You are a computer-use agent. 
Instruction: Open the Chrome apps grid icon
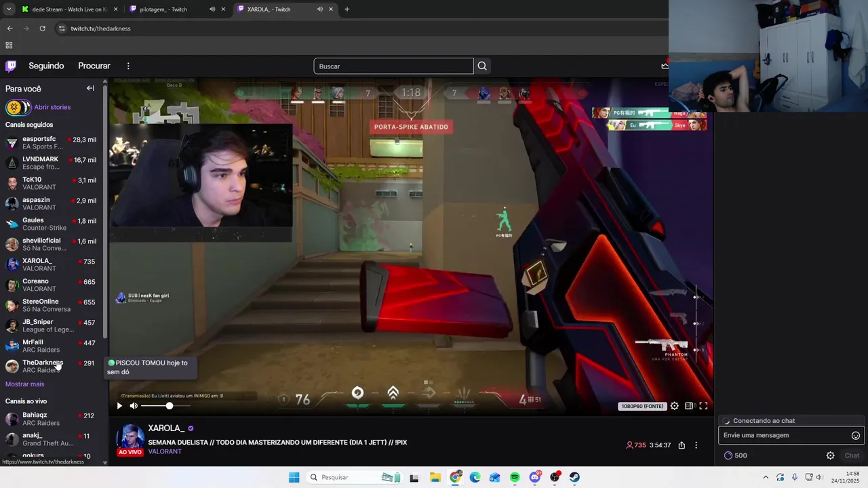pyautogui.click(x=9, y=45)
